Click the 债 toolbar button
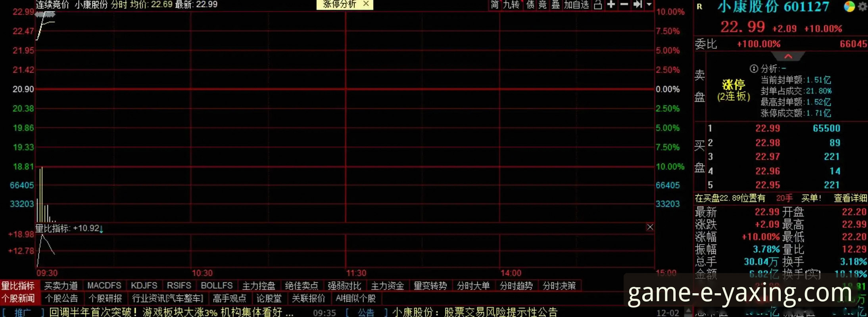This screenshot has width=868, height=317. point(530,5)
